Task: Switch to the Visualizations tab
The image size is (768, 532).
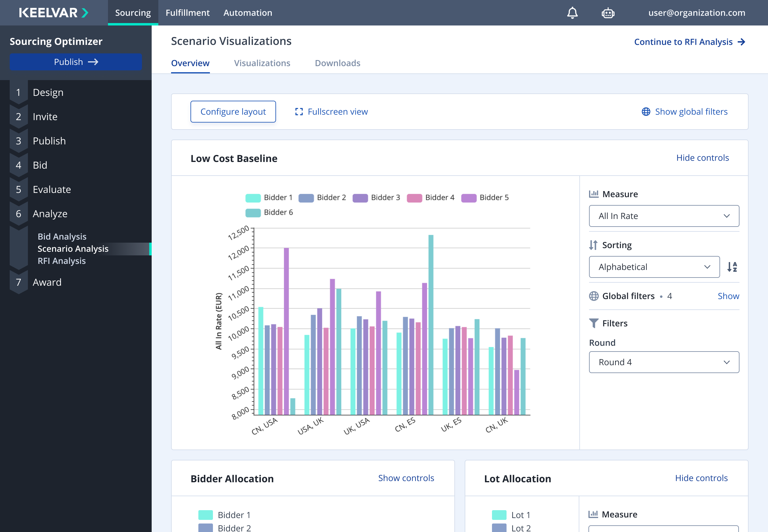Action: pos(262,63)
